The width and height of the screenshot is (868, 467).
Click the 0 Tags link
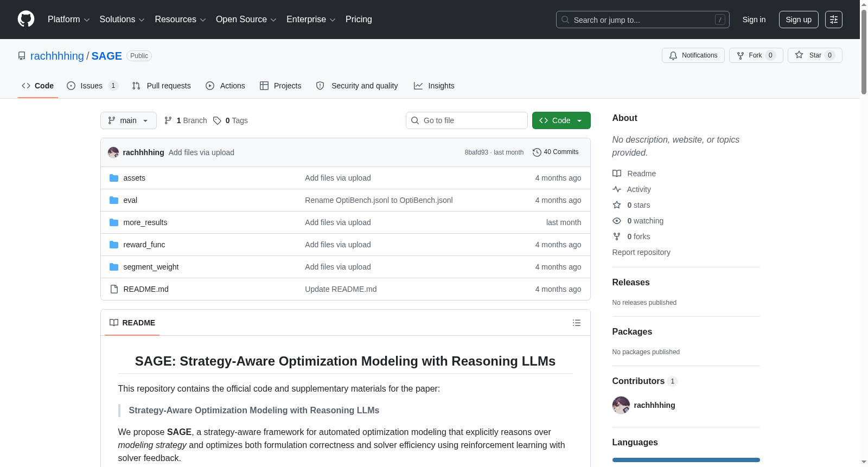231,120
